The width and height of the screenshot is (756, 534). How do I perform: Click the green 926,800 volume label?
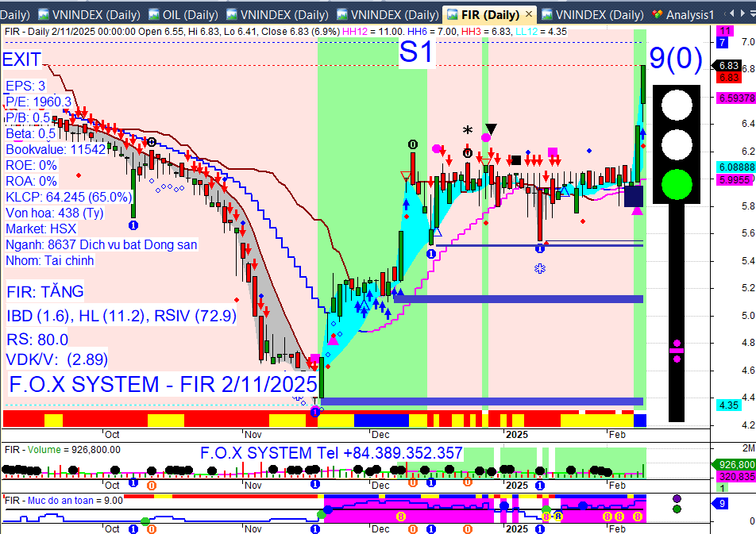[x=734, y=465]
